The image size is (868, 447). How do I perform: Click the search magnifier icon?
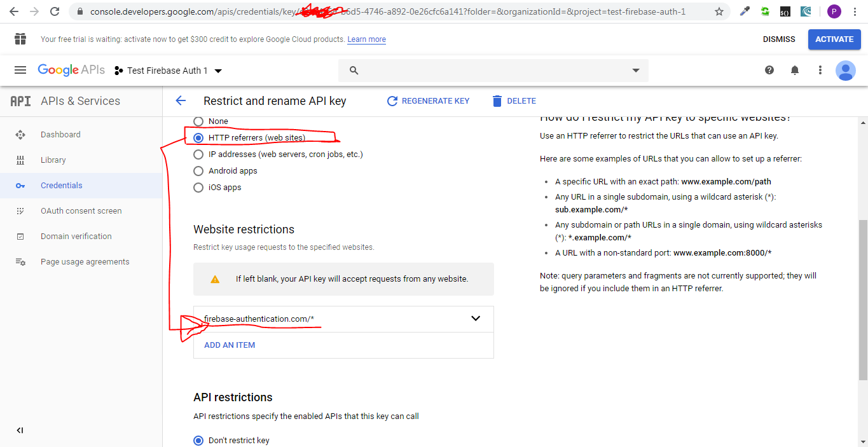click(354, 71)
